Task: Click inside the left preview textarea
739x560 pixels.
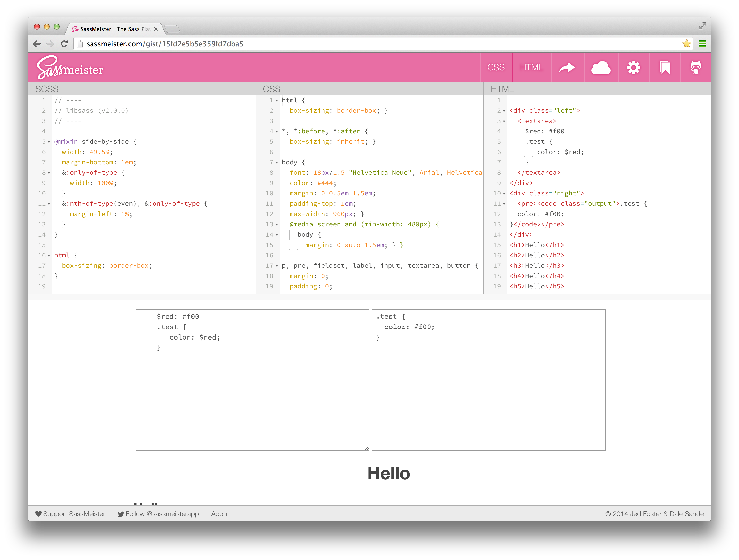Action: (x=253, y=380)
